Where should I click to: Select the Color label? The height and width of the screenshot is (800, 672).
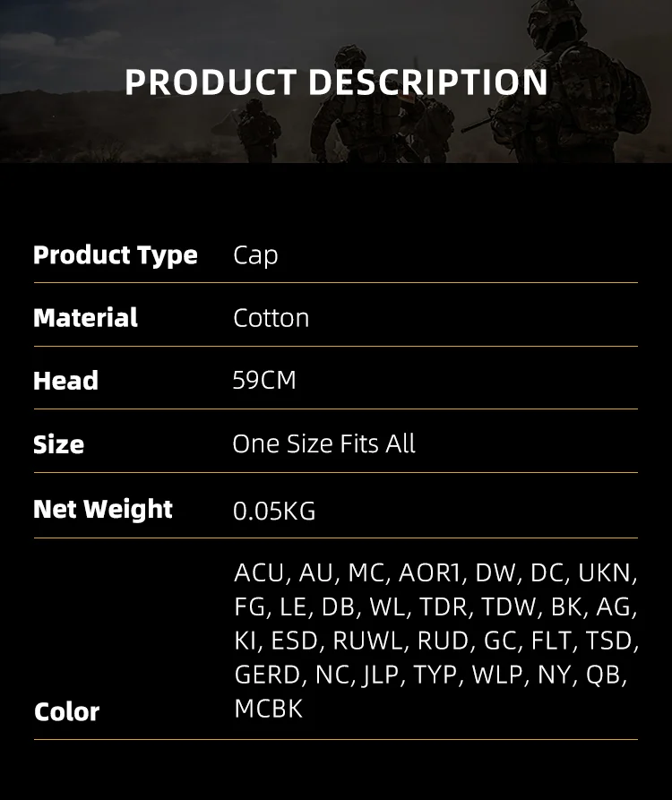(x=67, y=711)
